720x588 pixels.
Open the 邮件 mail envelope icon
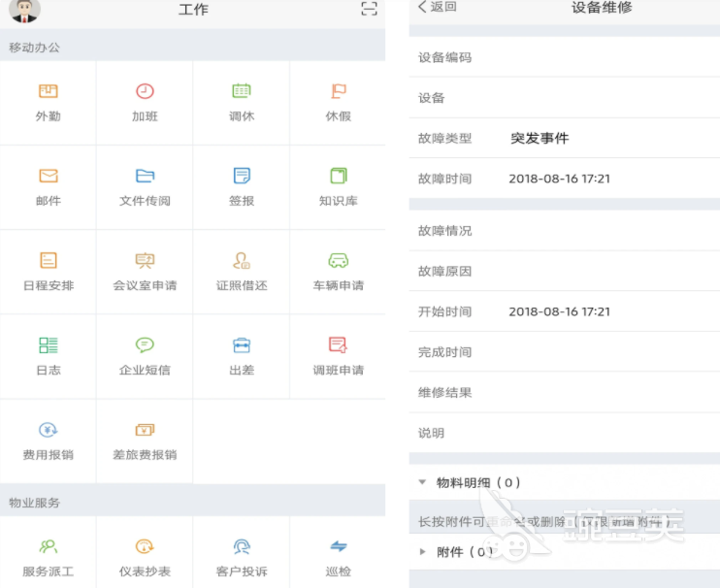[49, 177]
